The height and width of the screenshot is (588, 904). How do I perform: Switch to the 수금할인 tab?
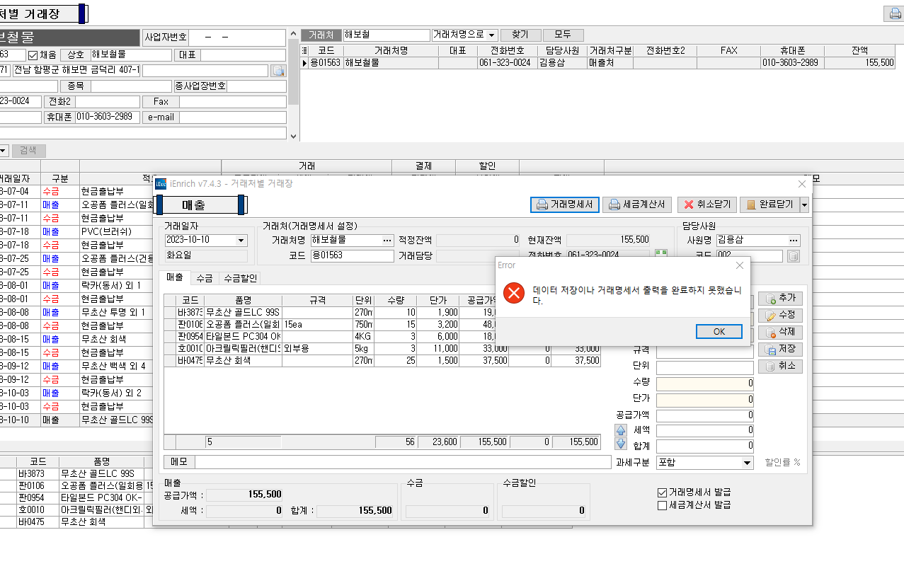point(241,278)
